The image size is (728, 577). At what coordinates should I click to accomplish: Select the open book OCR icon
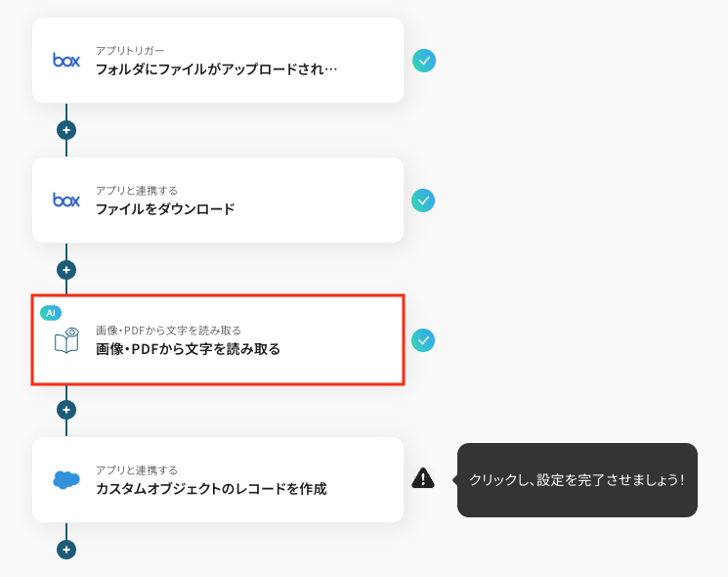(x=66, y=340)
